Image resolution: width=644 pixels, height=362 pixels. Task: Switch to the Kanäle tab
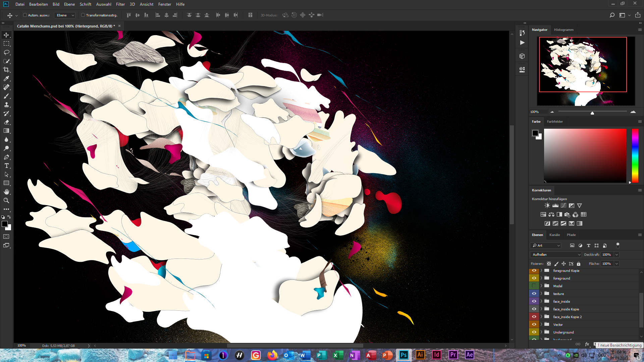(x=554, y=235)
